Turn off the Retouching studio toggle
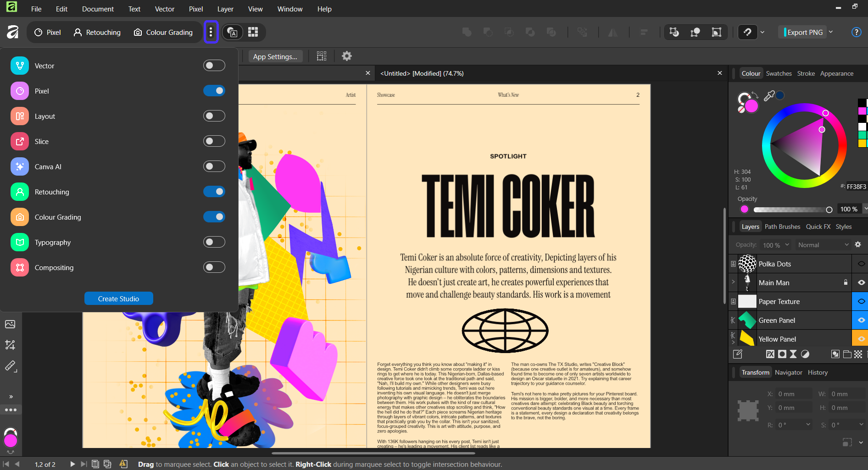This screenshot has height=470, width=868. click(x=214, y=192)
